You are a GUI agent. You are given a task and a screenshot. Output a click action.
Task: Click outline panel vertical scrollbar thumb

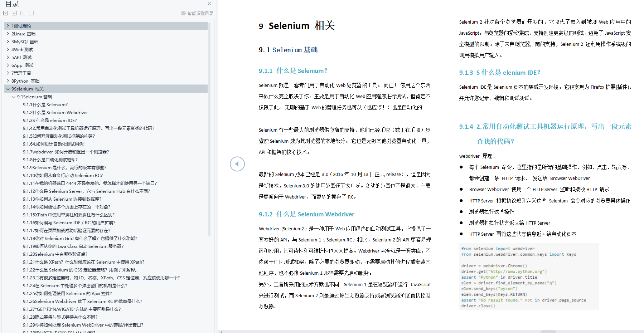point(209,129)
